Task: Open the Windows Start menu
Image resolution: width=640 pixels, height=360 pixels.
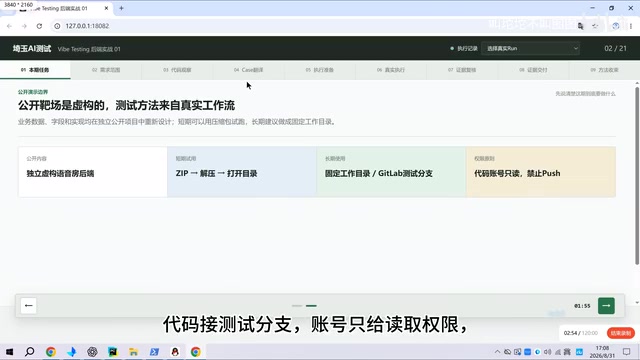Action: coord(9,351)
